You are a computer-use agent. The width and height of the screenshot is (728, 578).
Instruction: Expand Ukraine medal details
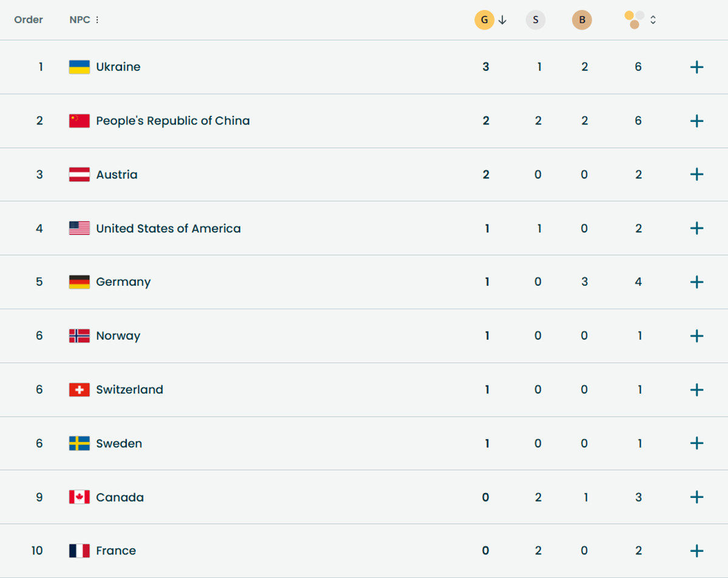point(697,67)
